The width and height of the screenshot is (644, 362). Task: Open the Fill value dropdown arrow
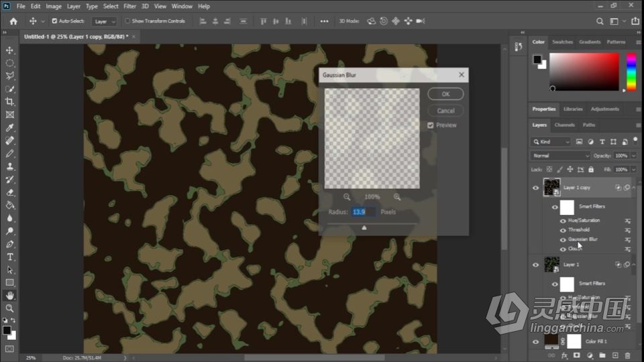click(x=633, y=170)
